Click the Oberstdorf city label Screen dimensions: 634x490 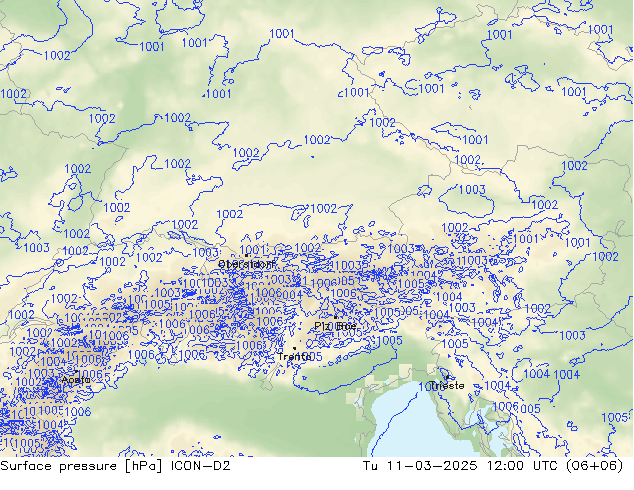(x=247, y=264)
